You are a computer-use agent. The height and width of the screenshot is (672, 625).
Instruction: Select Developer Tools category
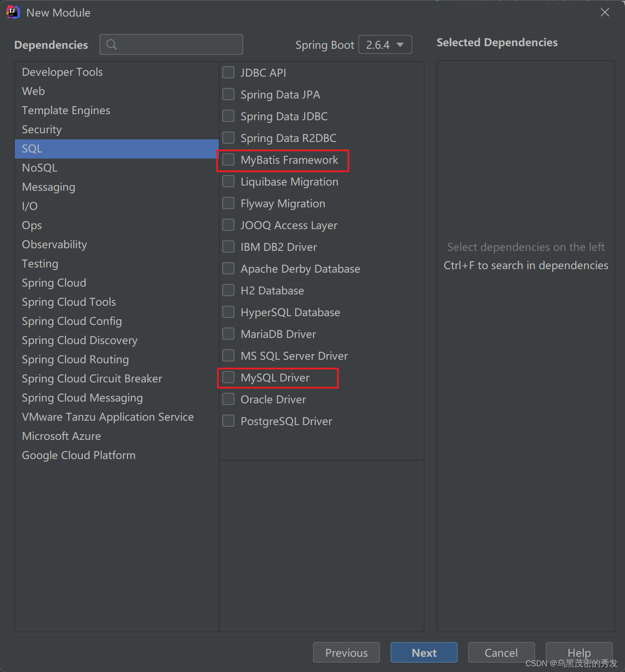click(117, 72)
